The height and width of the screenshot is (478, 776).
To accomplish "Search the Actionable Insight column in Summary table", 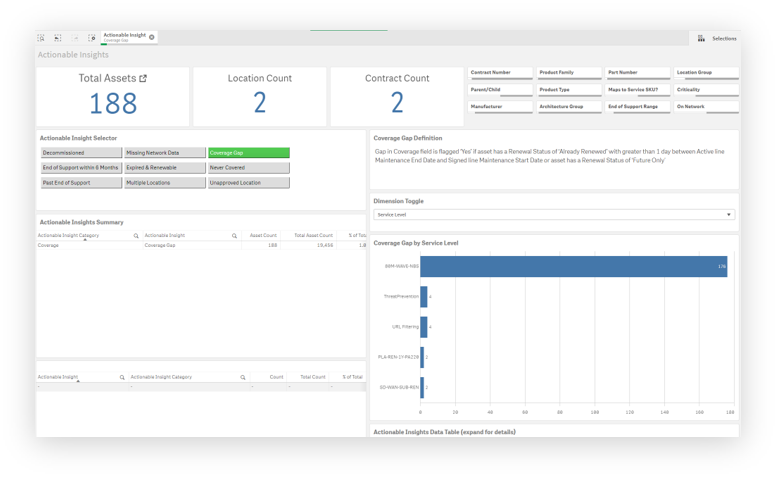I will (234, 236).
